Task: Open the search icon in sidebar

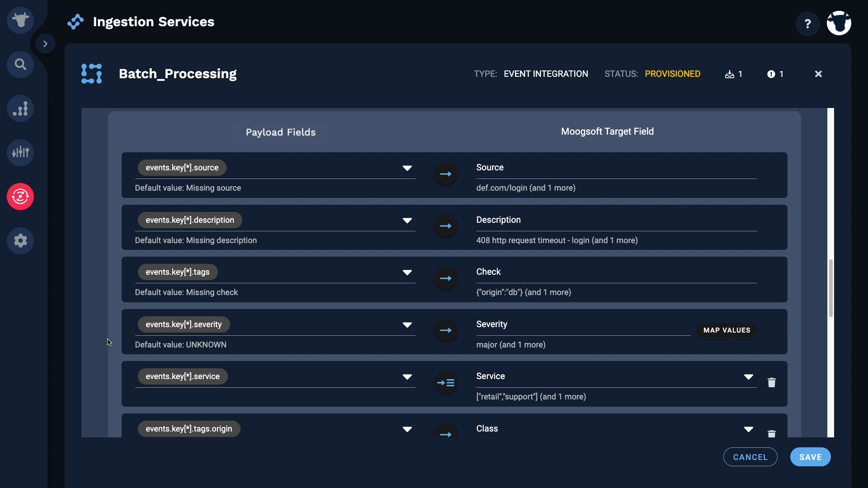Action: click(x=20, y=65)
